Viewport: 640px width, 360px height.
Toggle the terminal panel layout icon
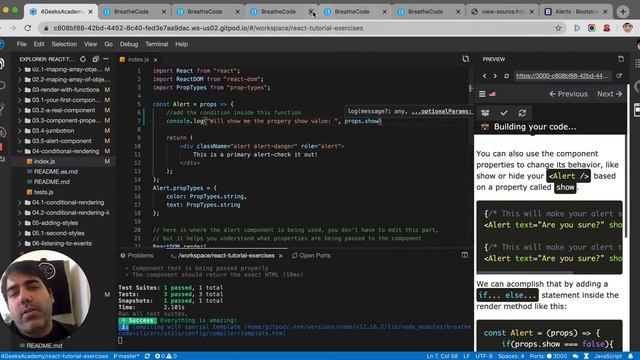(x=464, y=255)
